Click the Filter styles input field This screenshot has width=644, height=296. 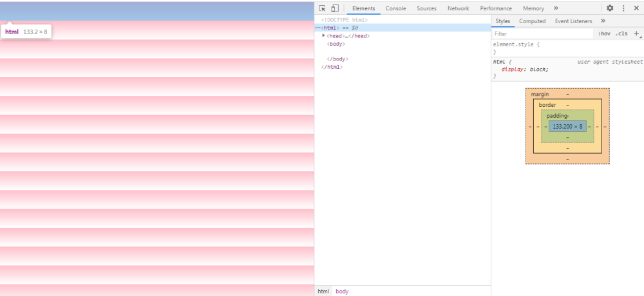point(543,33)
